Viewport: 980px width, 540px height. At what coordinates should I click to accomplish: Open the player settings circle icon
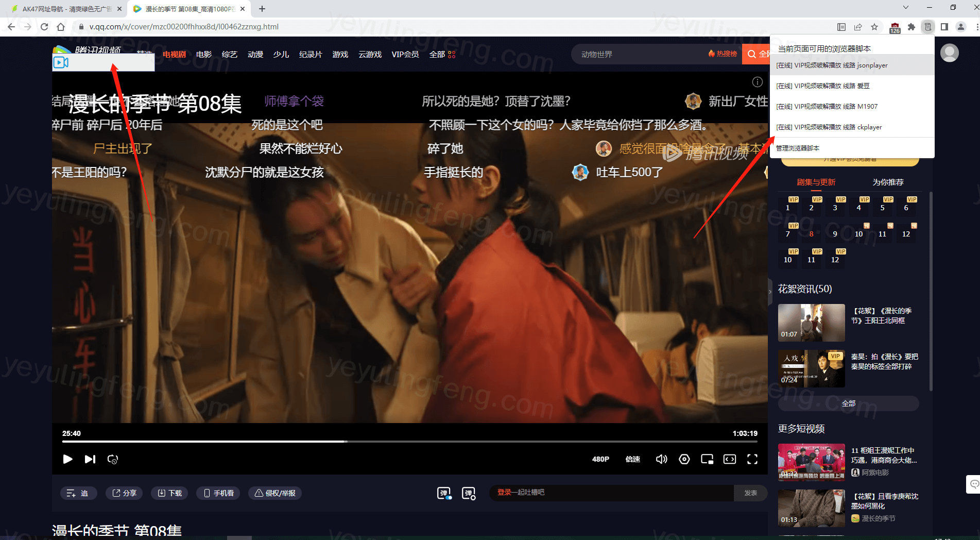pos(684,459)
